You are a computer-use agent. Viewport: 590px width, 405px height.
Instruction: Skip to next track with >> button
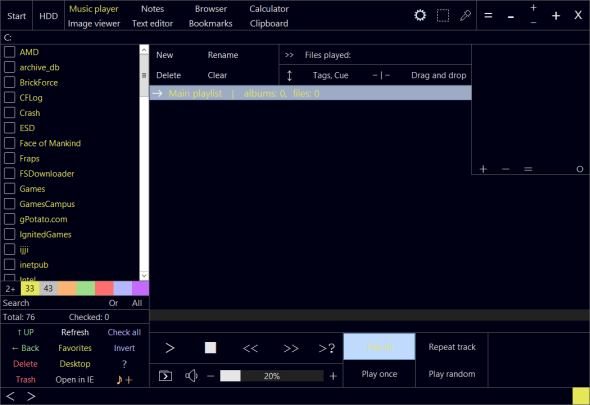point(291,348)
